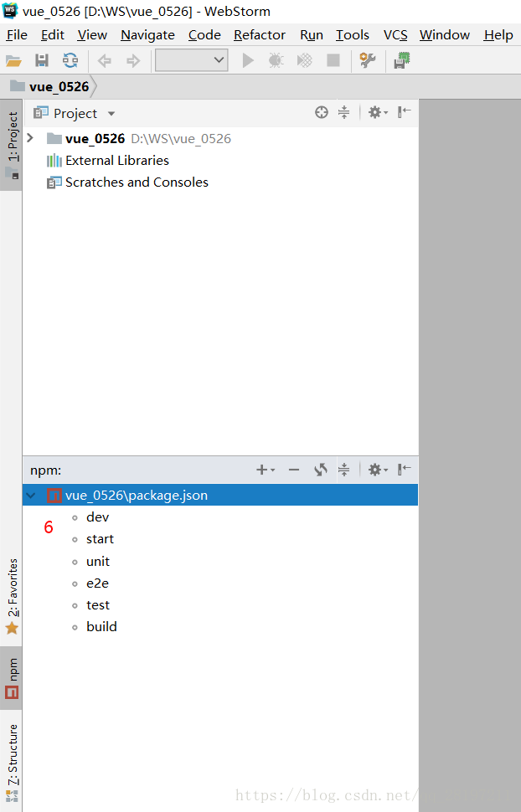
Task: Select the unit npm script
Action: tap(97, 562)
